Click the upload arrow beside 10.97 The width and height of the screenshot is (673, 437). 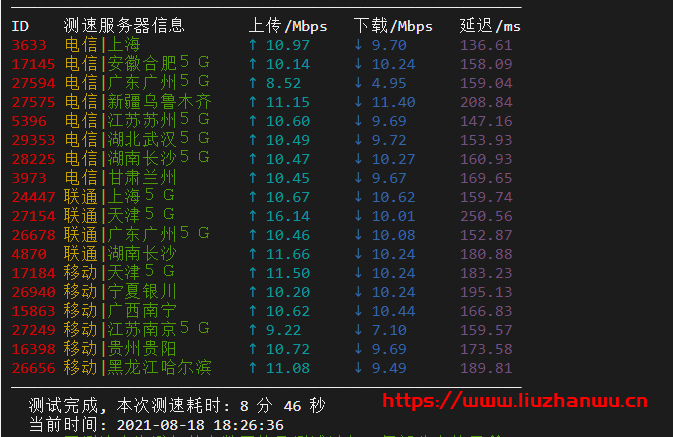[253, 45]
